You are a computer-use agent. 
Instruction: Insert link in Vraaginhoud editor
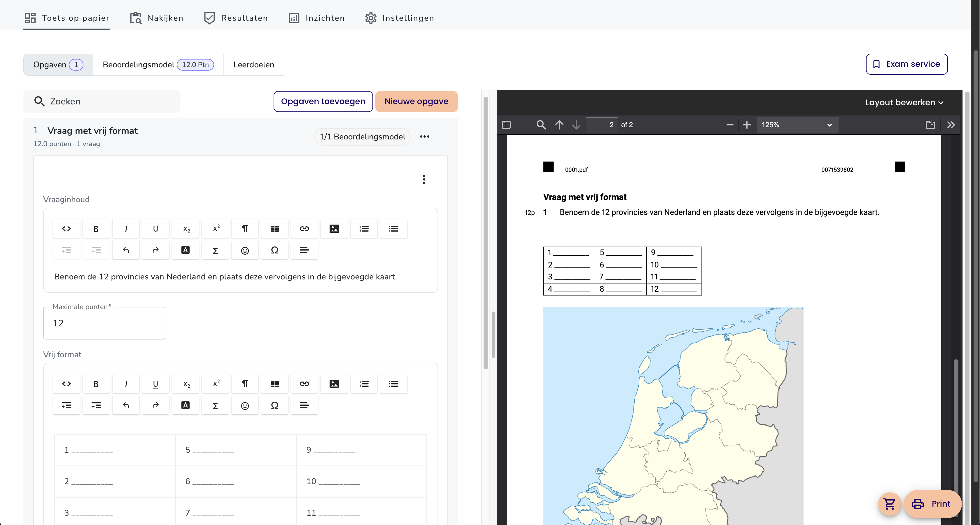tap(304, 229)
